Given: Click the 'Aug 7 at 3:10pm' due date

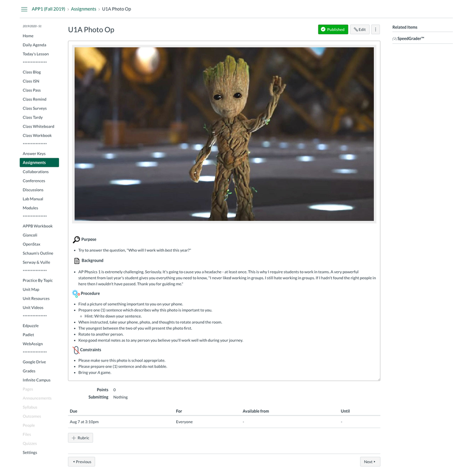Looking at the screenshot, I should click(84, 422).
